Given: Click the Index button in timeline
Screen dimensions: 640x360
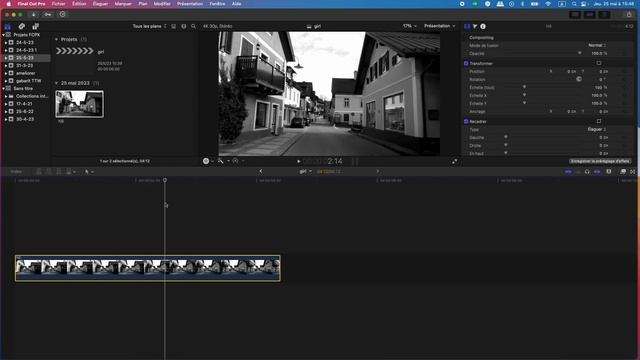Looking at the screenshot, I should [16, 172].
